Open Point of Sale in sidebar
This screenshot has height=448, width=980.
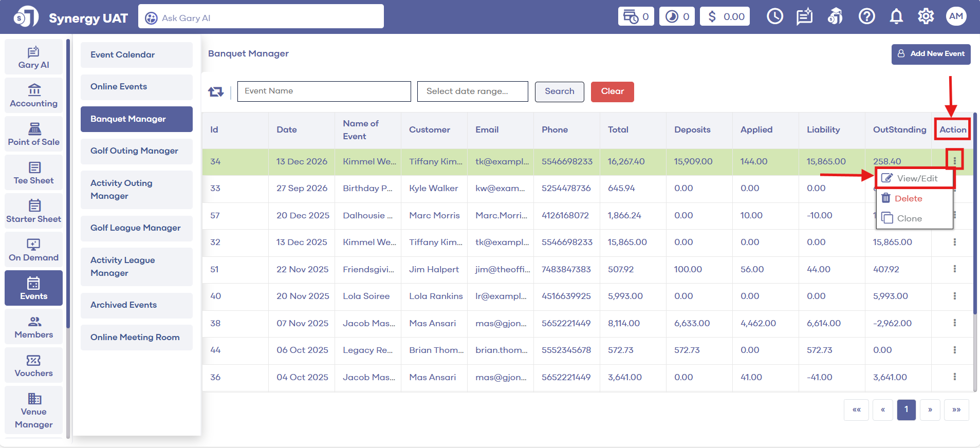(x=34, y=134)
